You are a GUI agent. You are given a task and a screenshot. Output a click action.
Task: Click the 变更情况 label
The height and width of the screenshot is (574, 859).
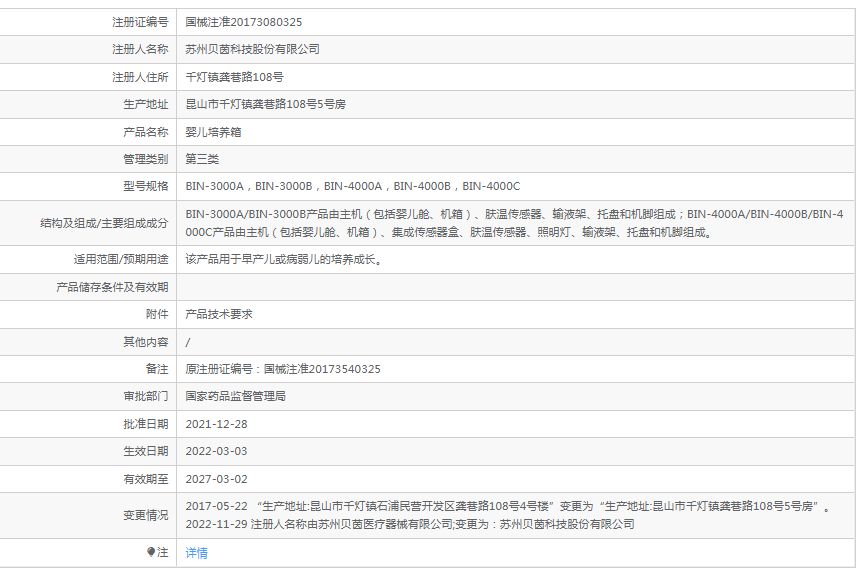146,515
